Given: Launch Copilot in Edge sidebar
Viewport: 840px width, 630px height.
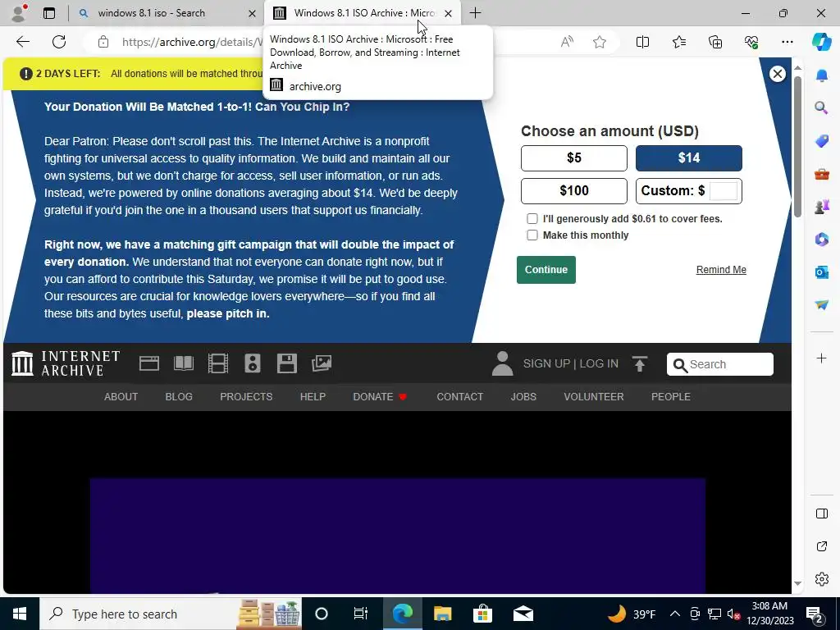Looking at the screenshot, I should click(x=821, y=42).
